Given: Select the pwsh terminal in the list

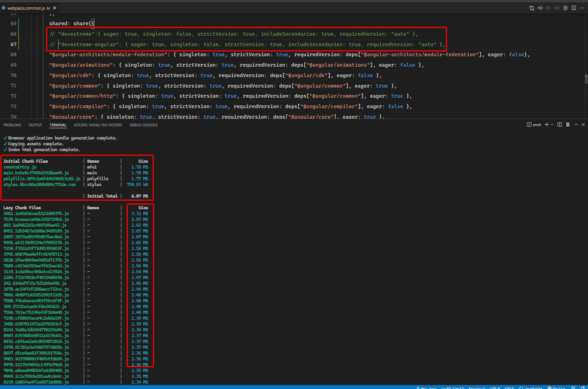Looking at the screenshot, I should (x=535, y=124).
